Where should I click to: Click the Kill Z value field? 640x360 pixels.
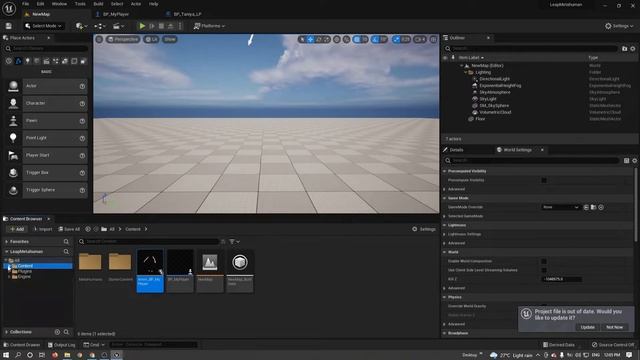pyautogui.click(x=562, y=279)
